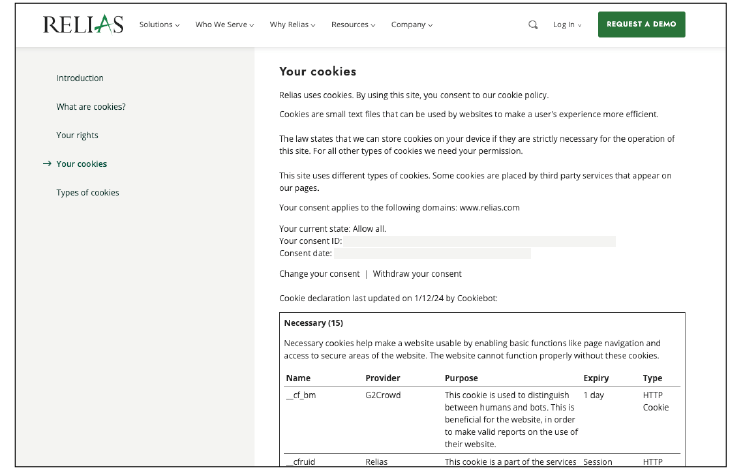The height and width of the screenshot is (470, 742).
Task: Go to Types of cookies section
Action: [87, 193]
